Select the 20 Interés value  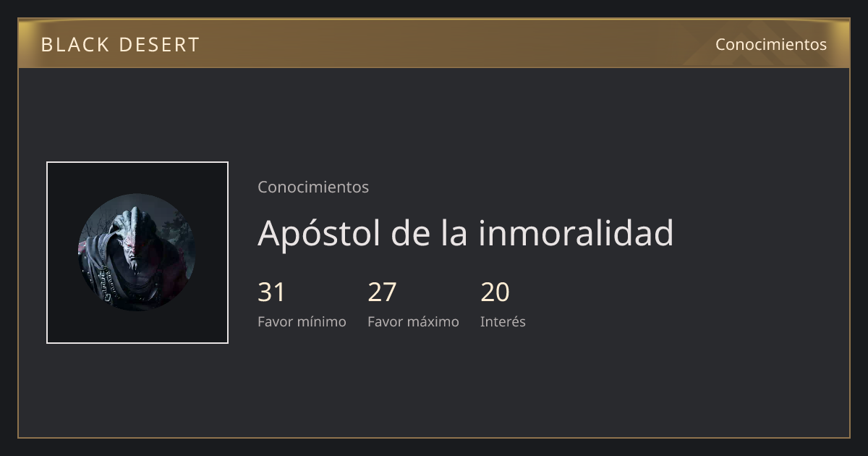pyautogui.click(x=495, y=292)
